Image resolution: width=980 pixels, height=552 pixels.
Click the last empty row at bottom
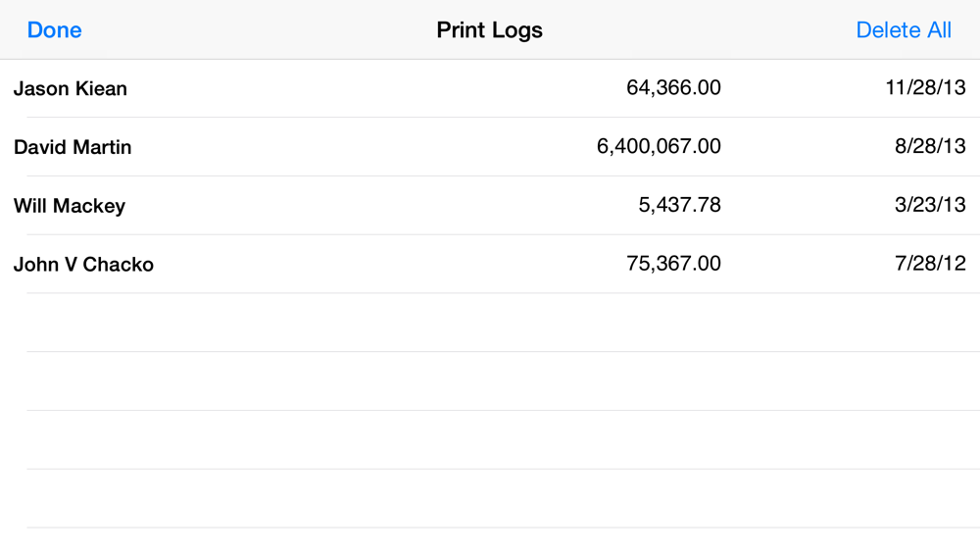point(490,540)
